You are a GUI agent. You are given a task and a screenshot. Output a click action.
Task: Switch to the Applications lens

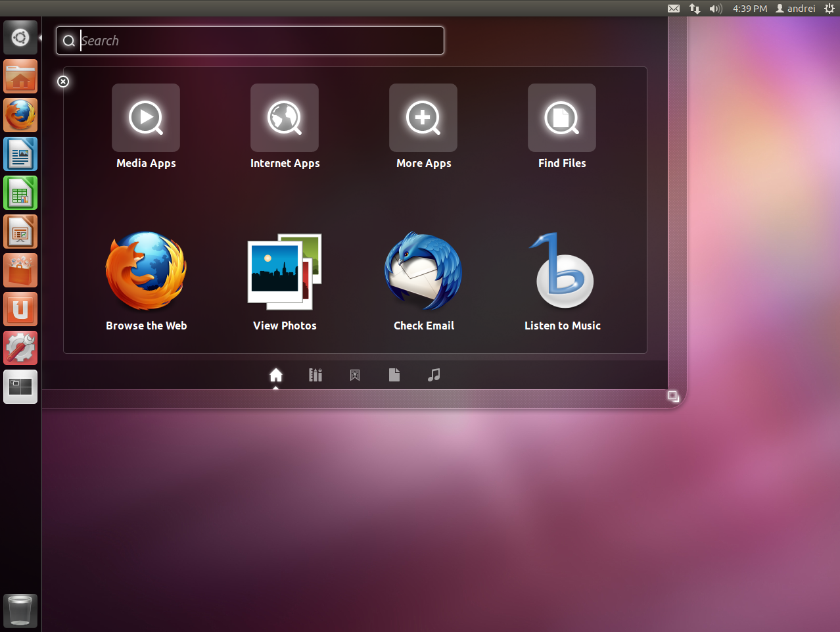(315, 375)
